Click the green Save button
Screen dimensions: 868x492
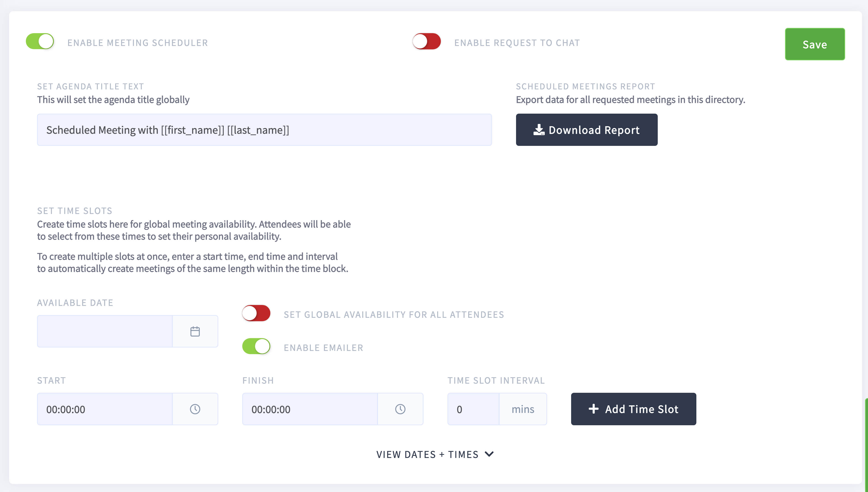tap(815, 44)
